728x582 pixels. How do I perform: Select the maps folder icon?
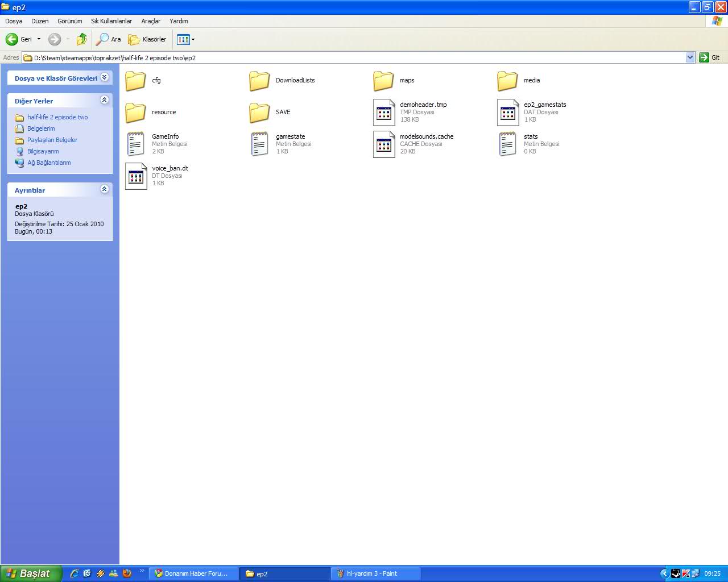[383, 81]
